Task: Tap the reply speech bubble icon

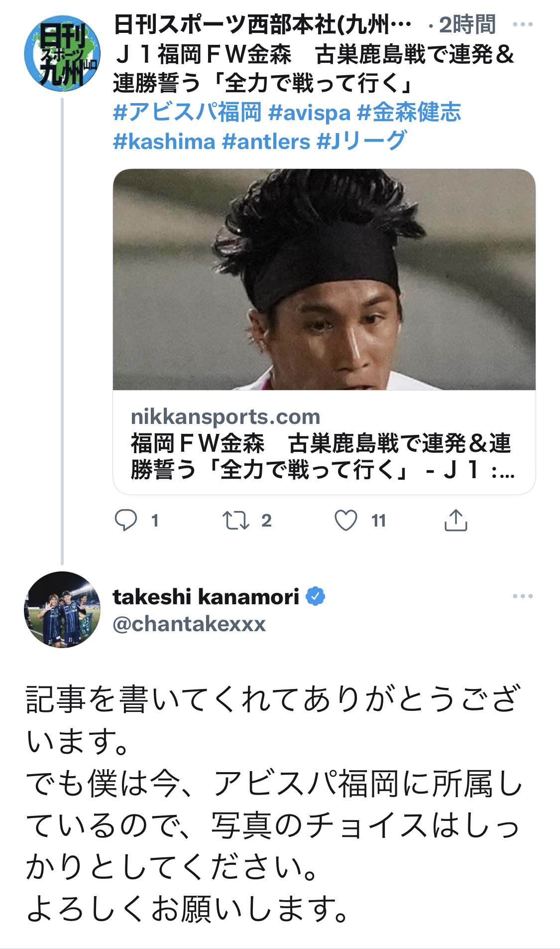Action: (x=126, y=521)
